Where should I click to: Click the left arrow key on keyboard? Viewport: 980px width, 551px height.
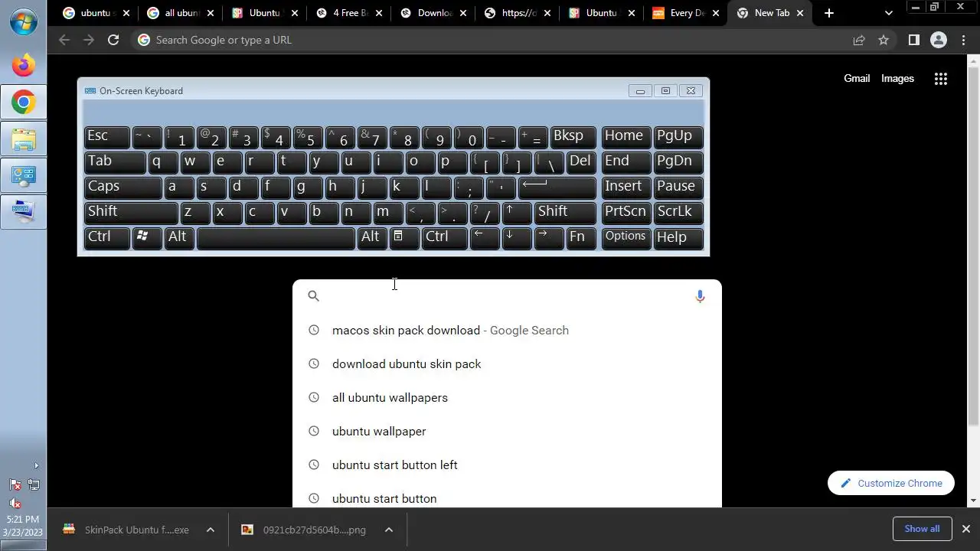pos(485,238)
